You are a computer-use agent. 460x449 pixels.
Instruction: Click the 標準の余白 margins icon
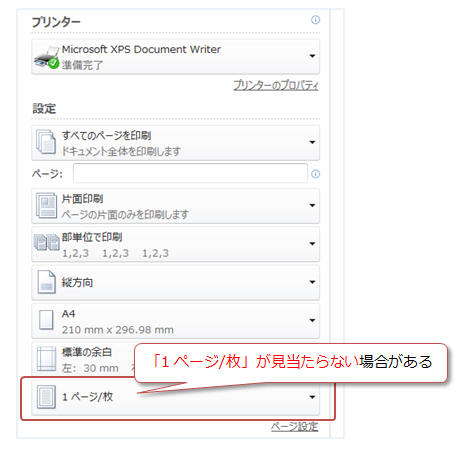(46, 359)
